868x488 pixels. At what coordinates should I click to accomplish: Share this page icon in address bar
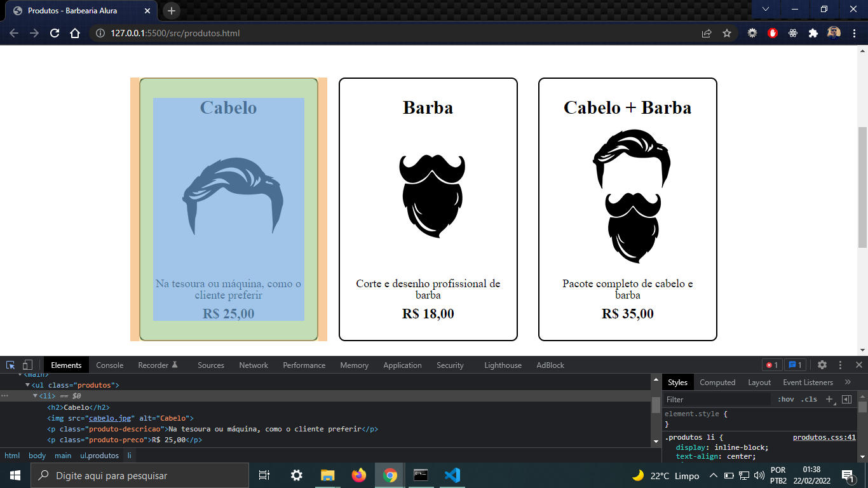tap(707, 33)
